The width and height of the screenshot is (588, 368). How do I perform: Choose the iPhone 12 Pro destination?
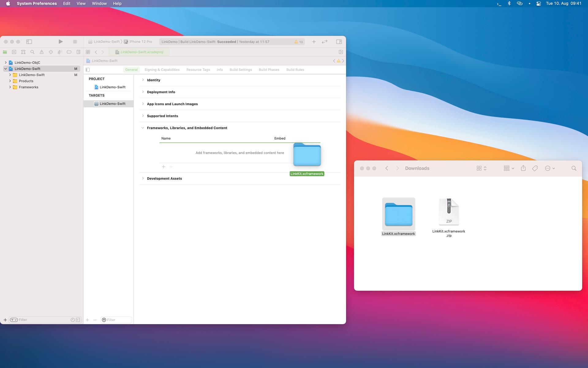tap(138, 42)
